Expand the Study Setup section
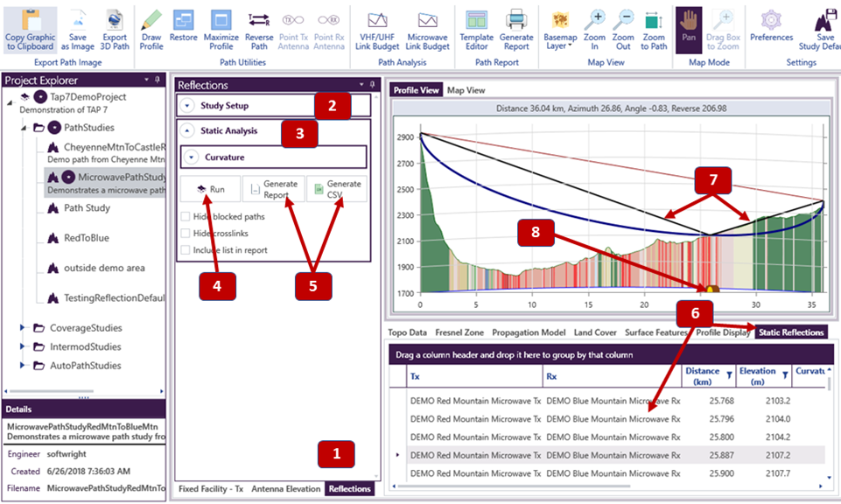841x504 pixels. (x=189, y=106)
